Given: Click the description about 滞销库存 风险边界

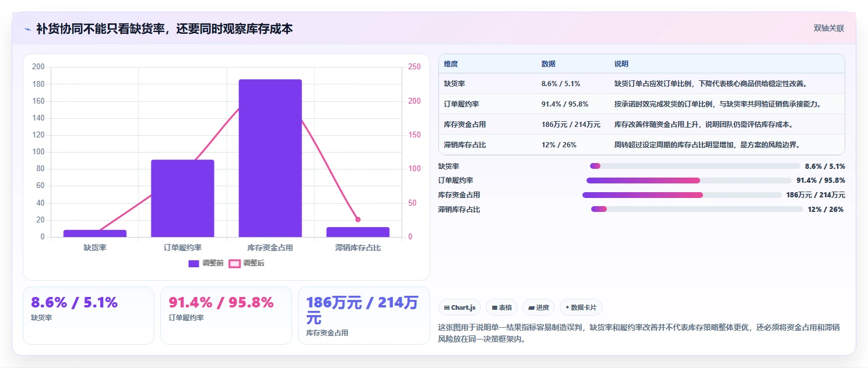Looking at the screenshot, I should pyautogui.click(x=708, y=145).
